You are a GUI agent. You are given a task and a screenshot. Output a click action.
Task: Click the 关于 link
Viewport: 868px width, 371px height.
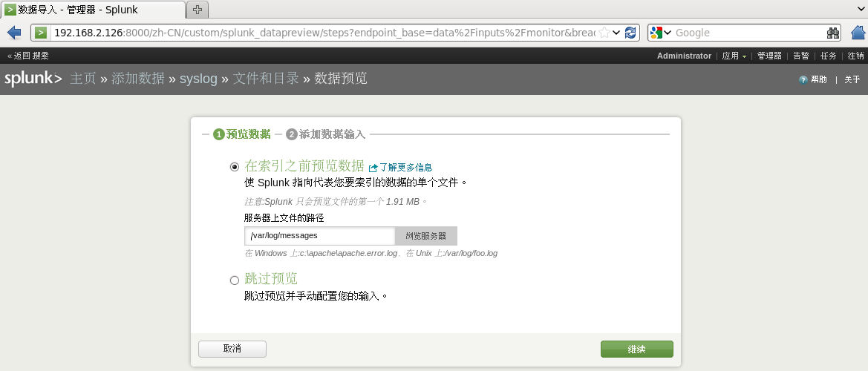(852, 79)
